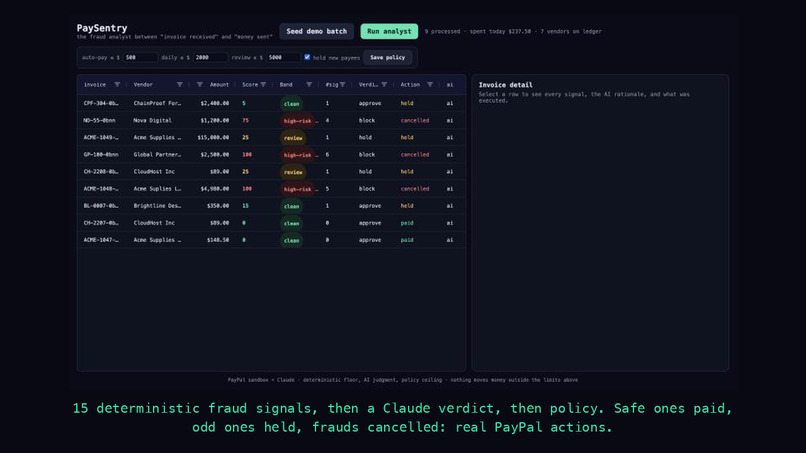Open the Amount column filter icon
806x453 pixels.
[199, 85]
